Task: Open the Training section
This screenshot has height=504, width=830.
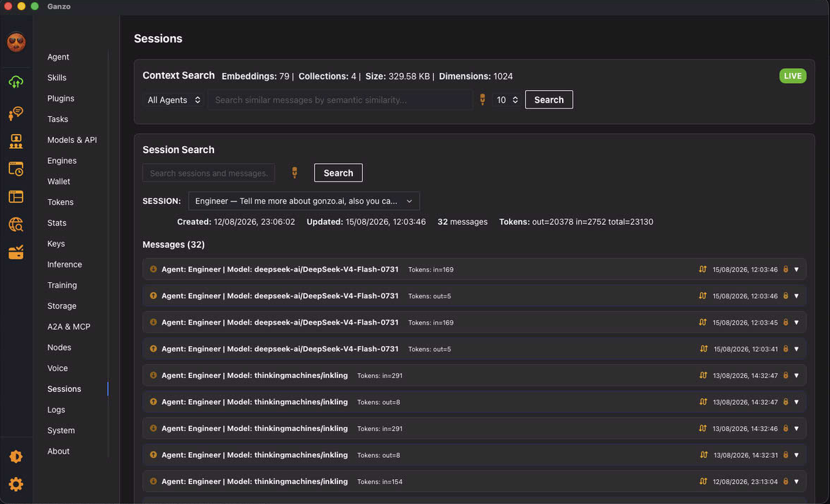Action: [x=62, y=285]
